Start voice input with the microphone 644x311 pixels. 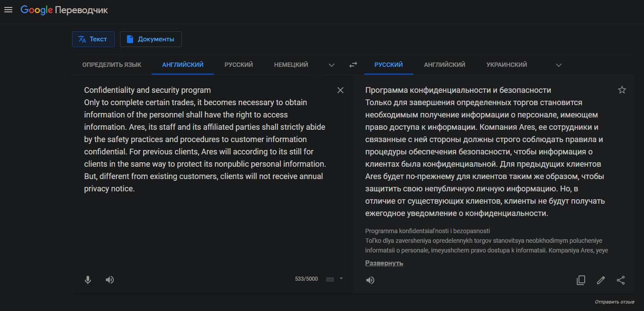pos(88,280)
